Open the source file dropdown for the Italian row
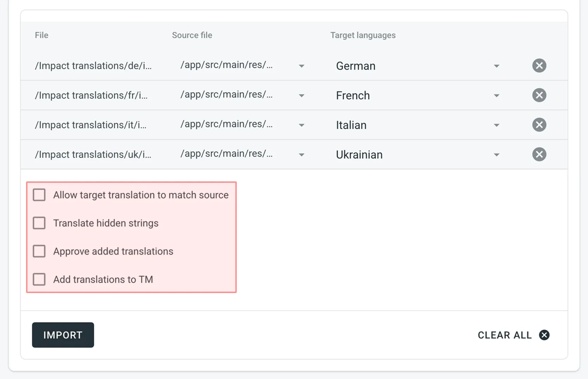588x379 pixels. click(x=302, y=125)
